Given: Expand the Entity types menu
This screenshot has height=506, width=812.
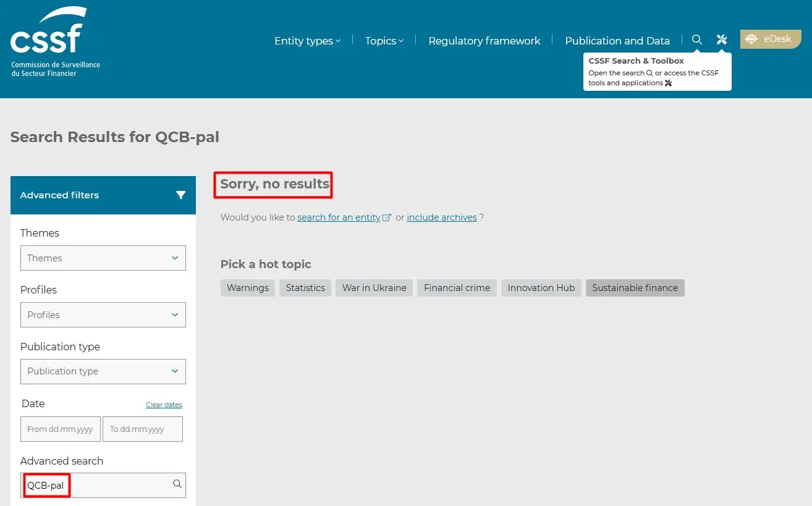Looking at the screenshot, I should coord(307,41).
